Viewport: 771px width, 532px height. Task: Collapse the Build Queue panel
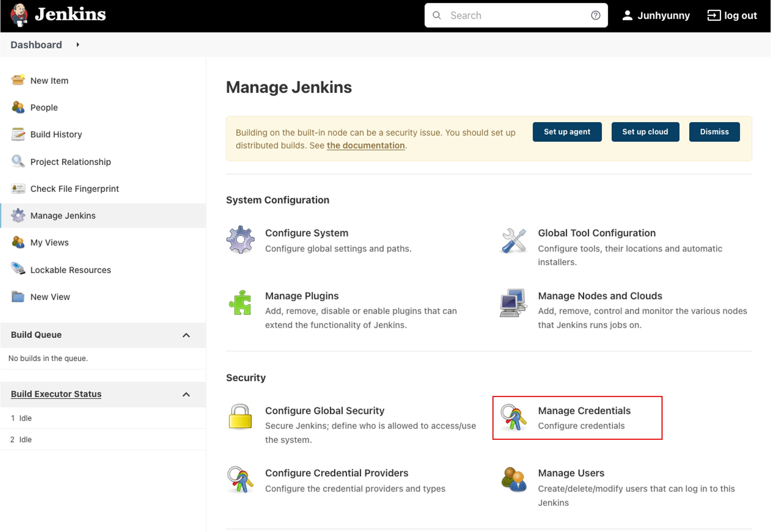pos(186,335)
